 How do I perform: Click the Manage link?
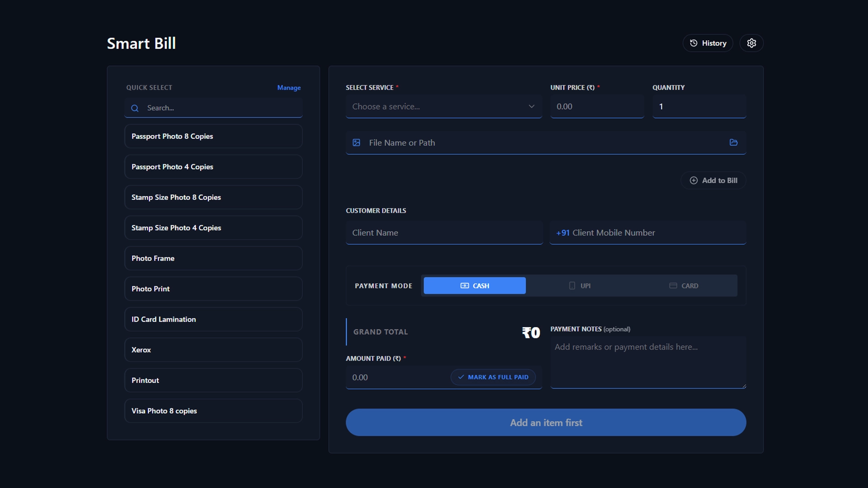click(x=288, y=88)
